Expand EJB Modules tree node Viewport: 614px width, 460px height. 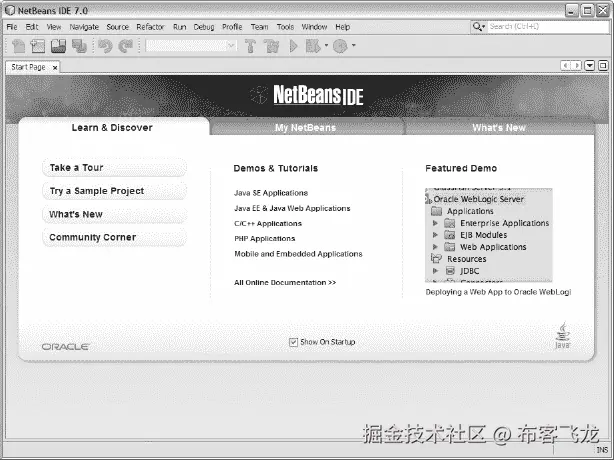pyautogui.click(x=435, y=235)
